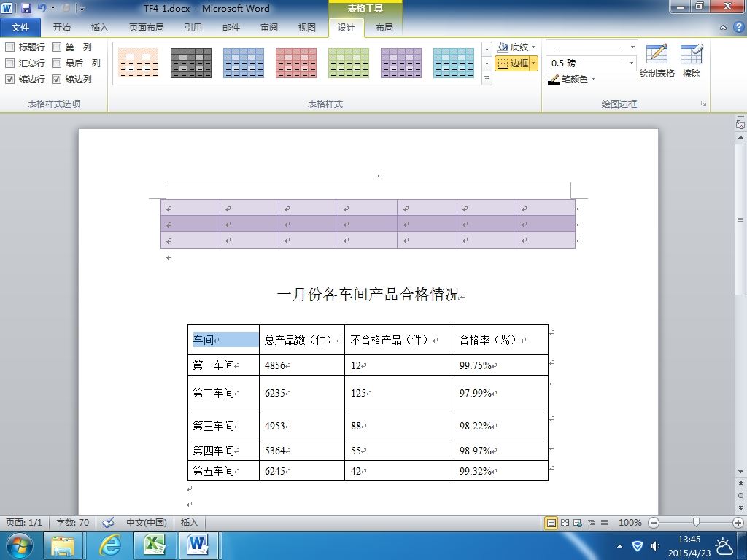
Task: Click the Undo arrow icon
Action: coord(42,7)
